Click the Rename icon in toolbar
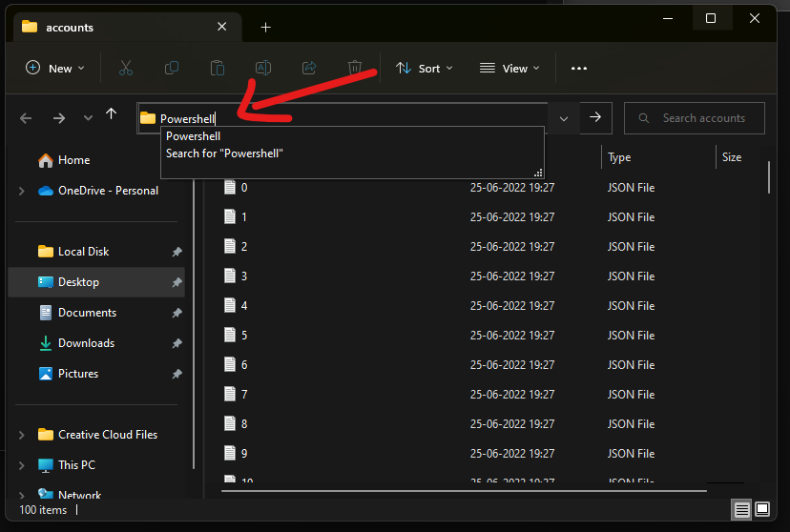 pyautogui.click(x=263, y=68)
